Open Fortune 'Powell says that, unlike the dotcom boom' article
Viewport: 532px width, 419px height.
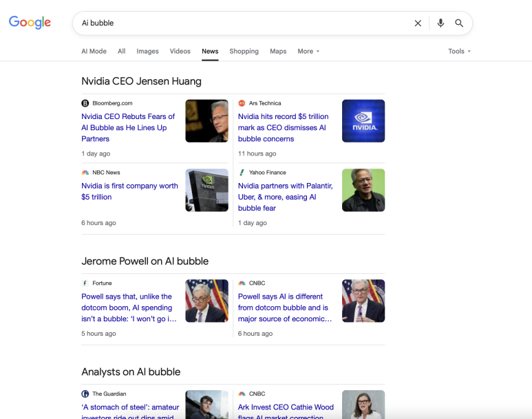(129, 308)
